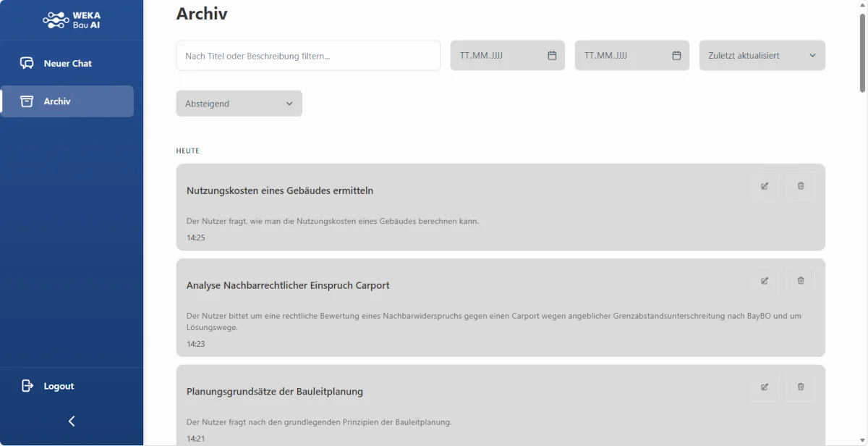Click the first TT.MM.JJJJ date input
Image resolution: width=868 pixels, height=446 pixels.
click(495, 56)
